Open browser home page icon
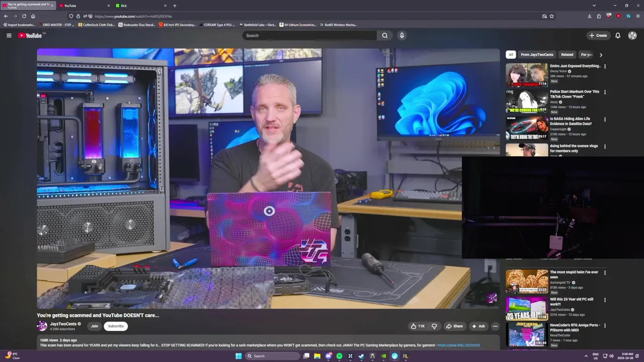The height and width of the screenshot is (362, 644). click(33, 16)
